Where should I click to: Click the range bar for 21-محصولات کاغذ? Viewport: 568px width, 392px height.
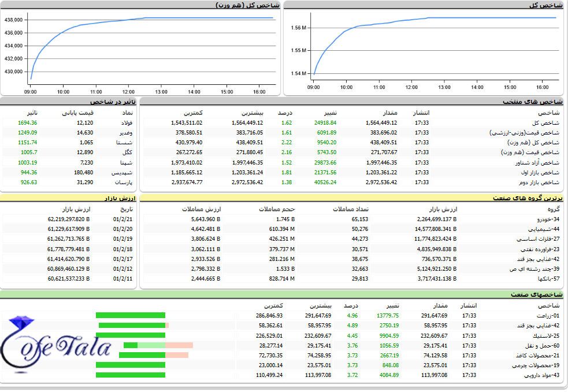[x=142, y=355]
